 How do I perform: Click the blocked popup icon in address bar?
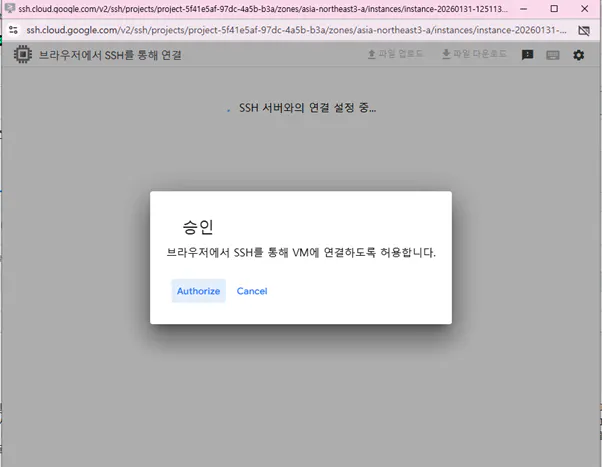(x=584, y=30)
